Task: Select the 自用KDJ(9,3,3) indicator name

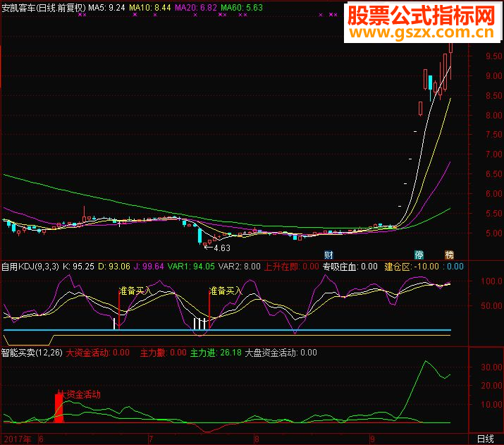Action: coord(30,267)
